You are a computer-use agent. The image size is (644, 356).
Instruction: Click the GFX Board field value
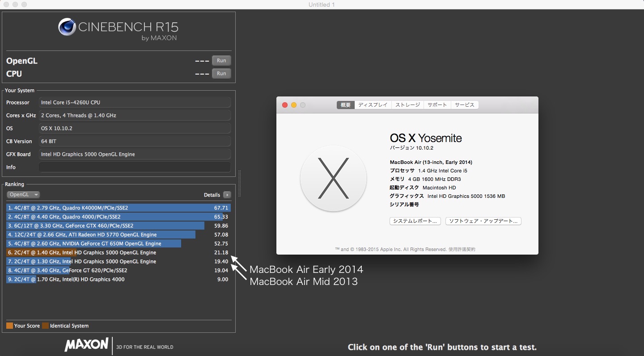pyautogui.click(x=135, y=154)
